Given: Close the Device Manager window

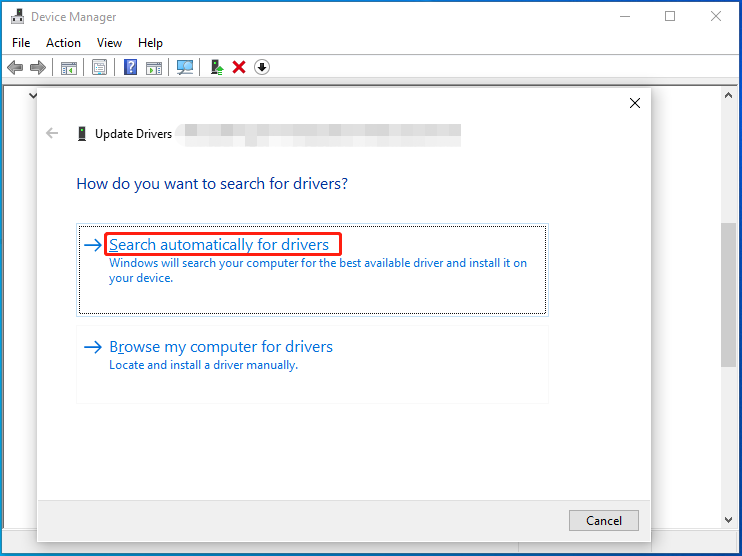Looking at the screenshot, I should coord(716,17).
